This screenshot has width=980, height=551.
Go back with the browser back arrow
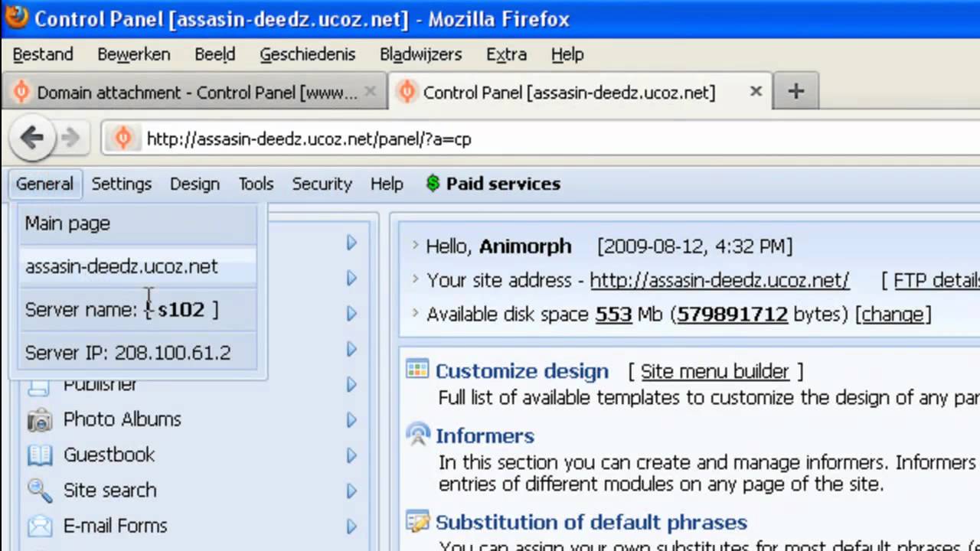pyautogui.click(x=31, y=138)
